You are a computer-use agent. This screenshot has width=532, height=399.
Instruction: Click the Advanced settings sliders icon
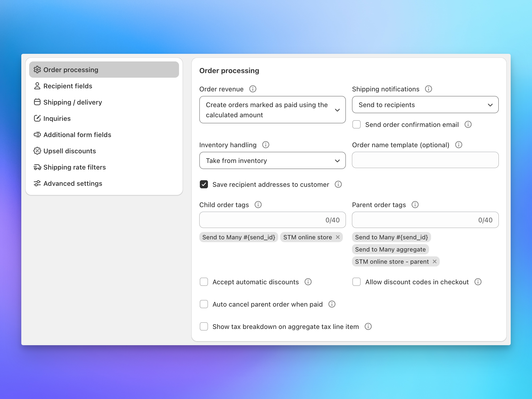tap(37, 183)
